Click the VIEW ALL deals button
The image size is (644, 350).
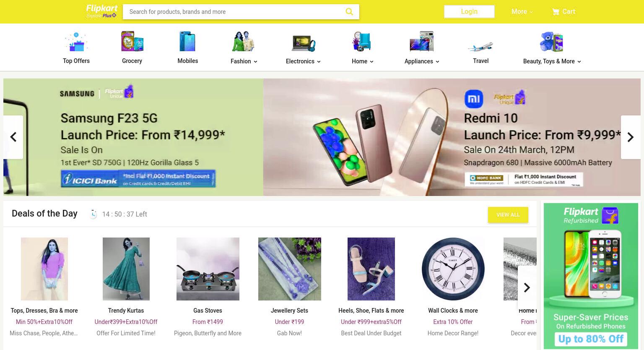click(x=508, y=215)
